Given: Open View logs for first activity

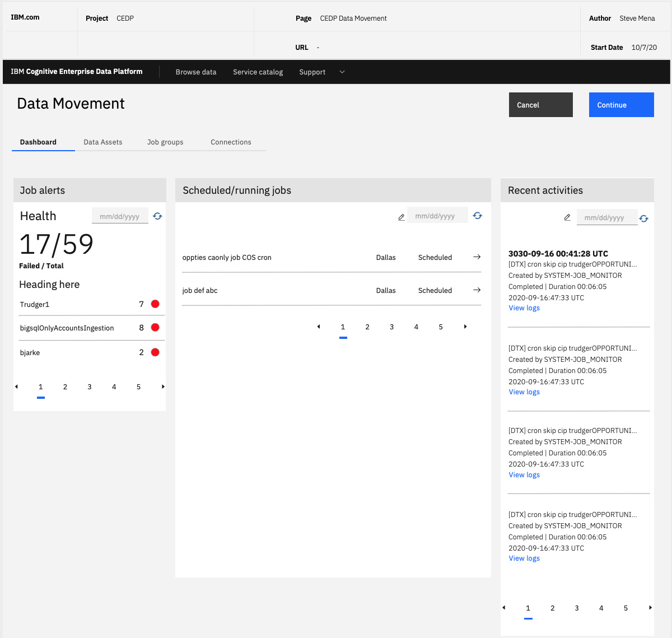Looking at the screenshot, I should [524, 308].
